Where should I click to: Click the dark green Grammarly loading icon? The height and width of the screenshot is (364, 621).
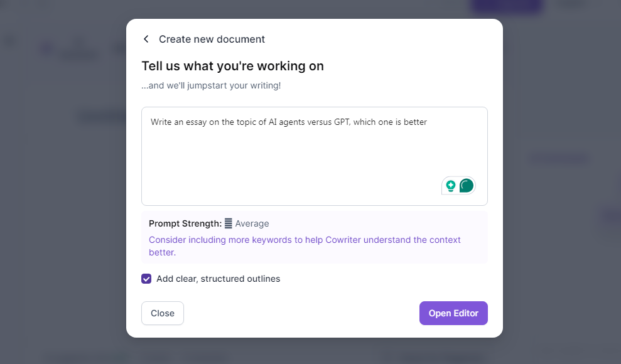(x=467, y=186)
